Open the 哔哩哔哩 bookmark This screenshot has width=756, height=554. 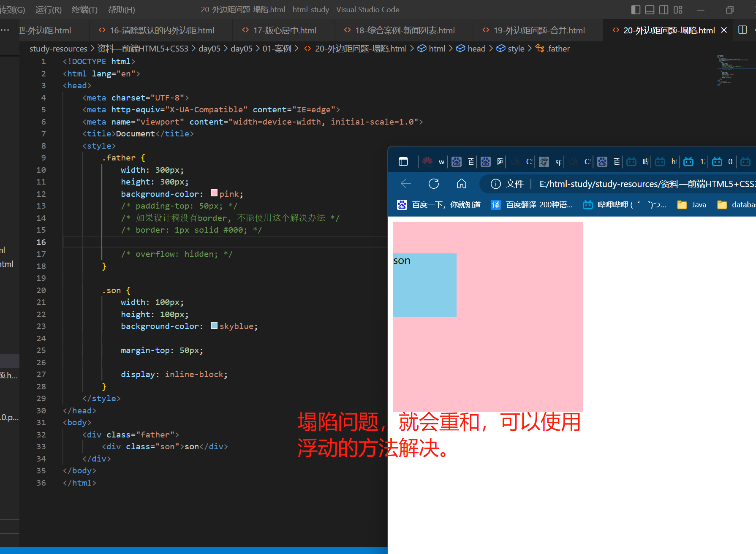point(625,205)
